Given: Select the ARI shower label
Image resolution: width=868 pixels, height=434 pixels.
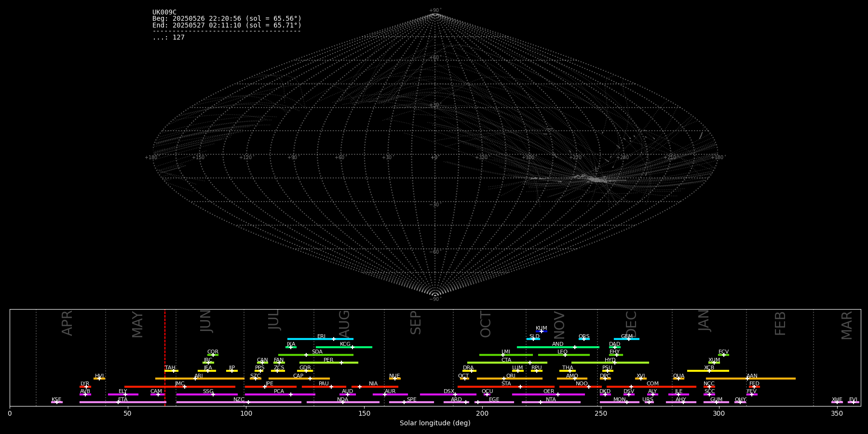Looking at the screenshot, I should point(199,376).
